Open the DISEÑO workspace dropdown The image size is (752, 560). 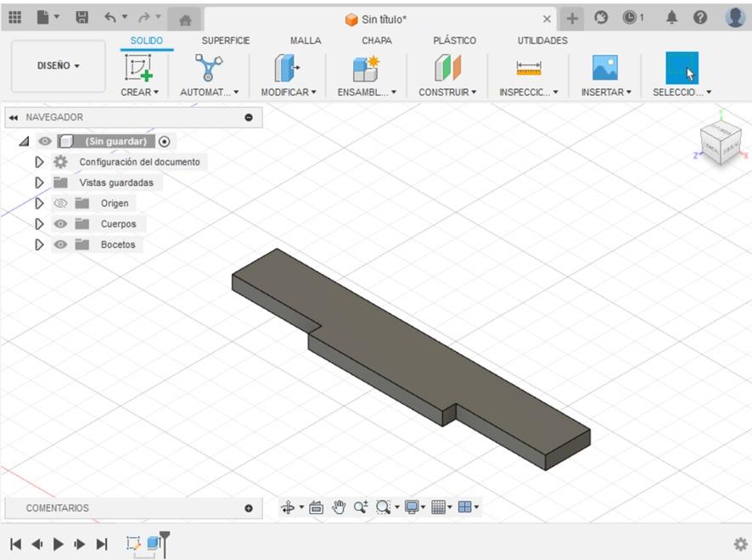coord(58,65)
